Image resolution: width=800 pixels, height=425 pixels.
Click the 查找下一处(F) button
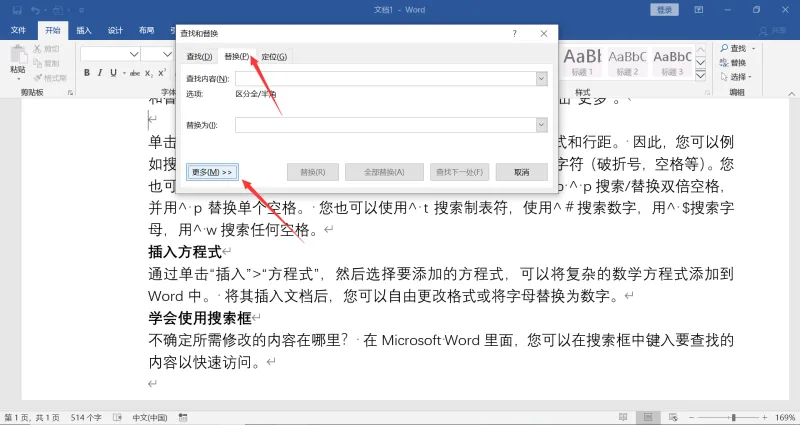click(459, 172)
